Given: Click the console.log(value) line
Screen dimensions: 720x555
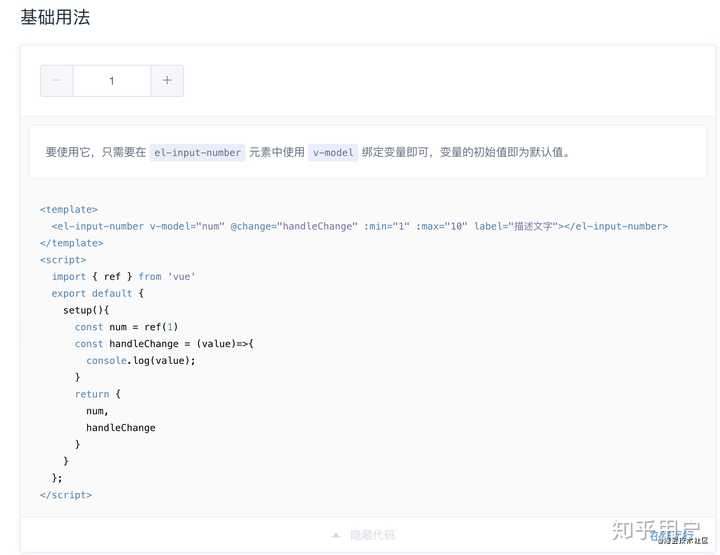Looking at the screenshot, I should (141, 360).
